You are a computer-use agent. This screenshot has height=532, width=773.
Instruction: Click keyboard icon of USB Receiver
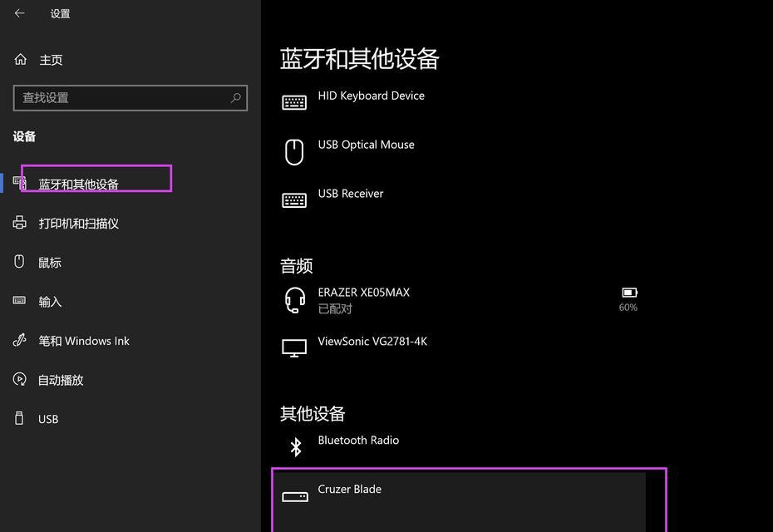pos(294,200)
